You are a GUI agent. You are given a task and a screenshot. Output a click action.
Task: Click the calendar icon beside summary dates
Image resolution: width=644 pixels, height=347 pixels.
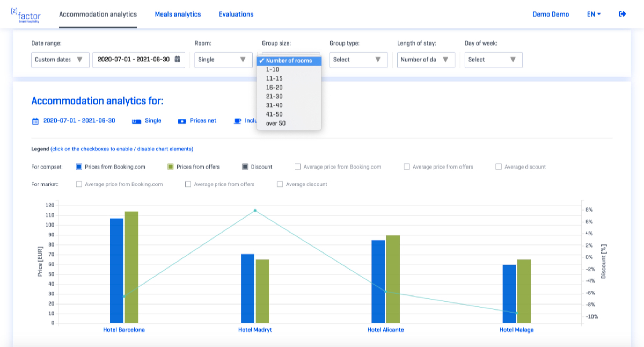point(35,121)
